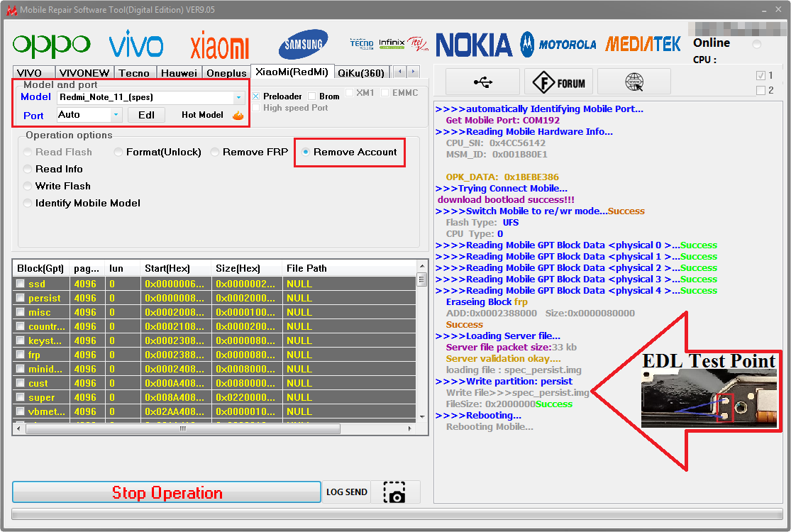Toggle the checkbox labeled 2
This screenshot has height=532, width=791.
pyautogui.click(x=760, y=90)
